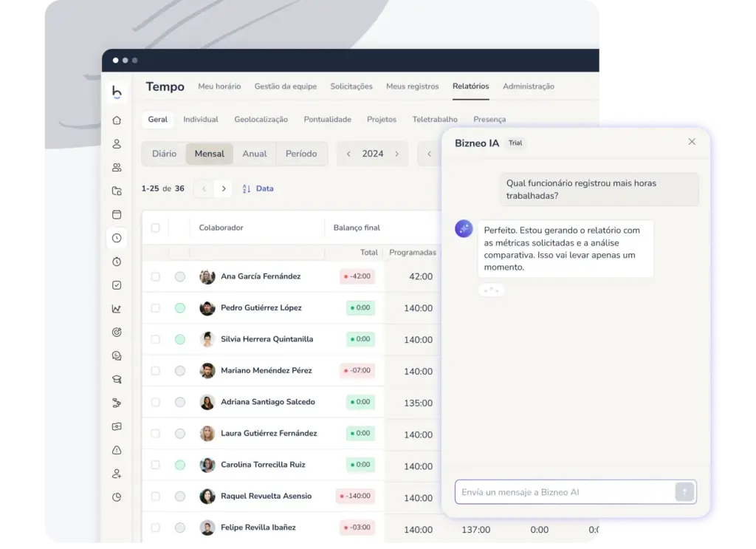Tick the checkbox for Raquel Revuelta Asensio
The image size is (756, 549).
click(x=155, y=496)
